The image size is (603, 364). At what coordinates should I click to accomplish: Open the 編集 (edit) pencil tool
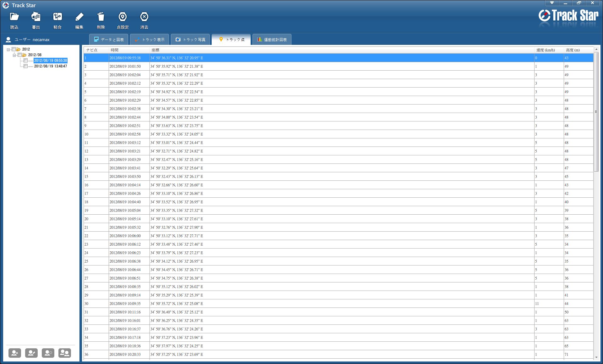coord(79,17)
